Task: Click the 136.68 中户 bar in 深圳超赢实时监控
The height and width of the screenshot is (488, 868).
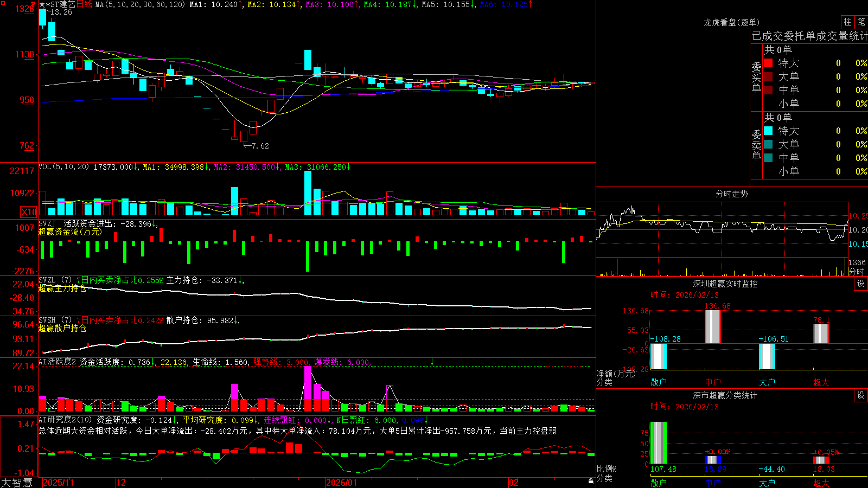Action: (713, 326)
